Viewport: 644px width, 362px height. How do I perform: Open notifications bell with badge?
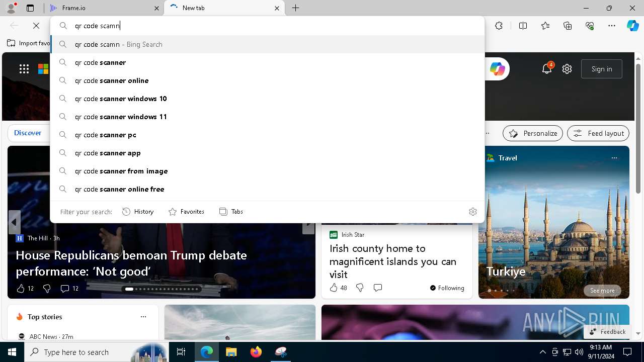547,69
